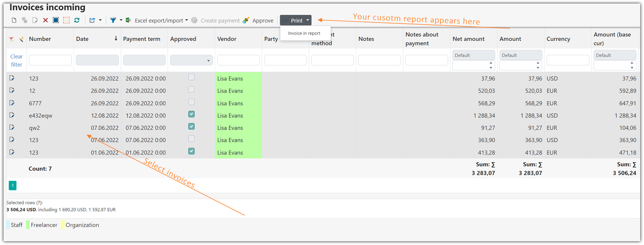Image resolution: width=644 pixels, height=245 pixels.
Task: Click the Currency filter input field
Action: point(568,60)
